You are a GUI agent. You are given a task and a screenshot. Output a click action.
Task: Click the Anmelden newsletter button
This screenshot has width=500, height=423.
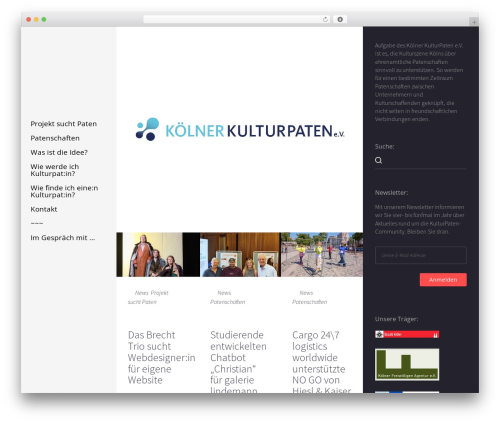tap(443, 280)
